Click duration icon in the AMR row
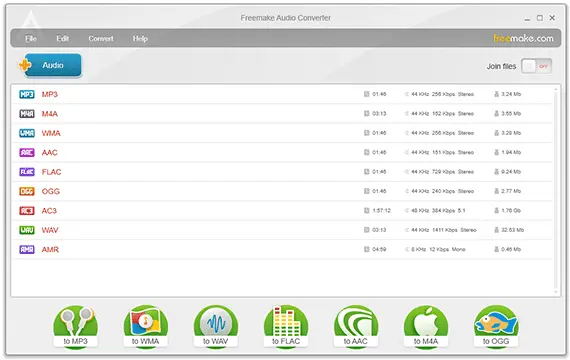 (x=366, y=249)
